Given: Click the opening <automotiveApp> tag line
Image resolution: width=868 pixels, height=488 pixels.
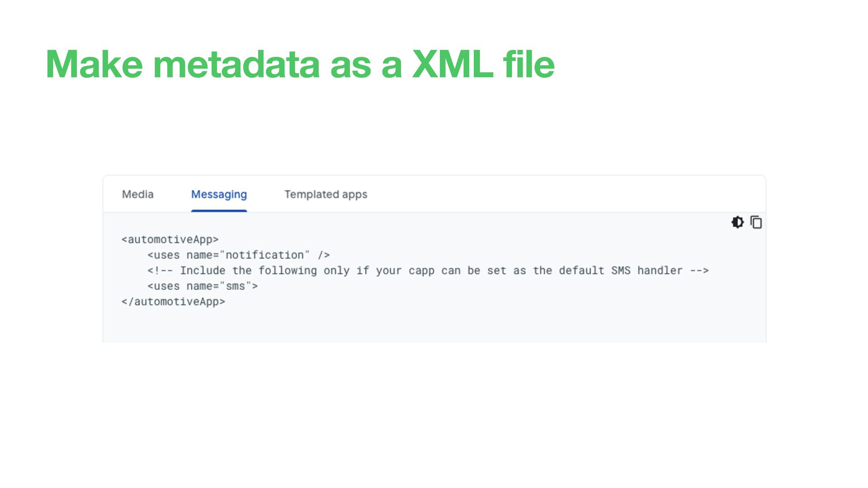Looking at the screenshot, I should coord(170,239).
